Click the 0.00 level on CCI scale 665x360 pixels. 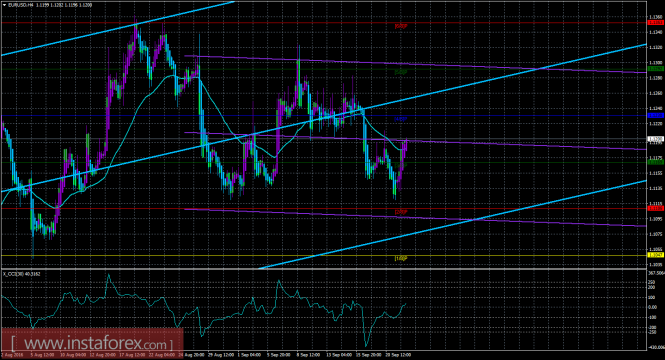653,307
